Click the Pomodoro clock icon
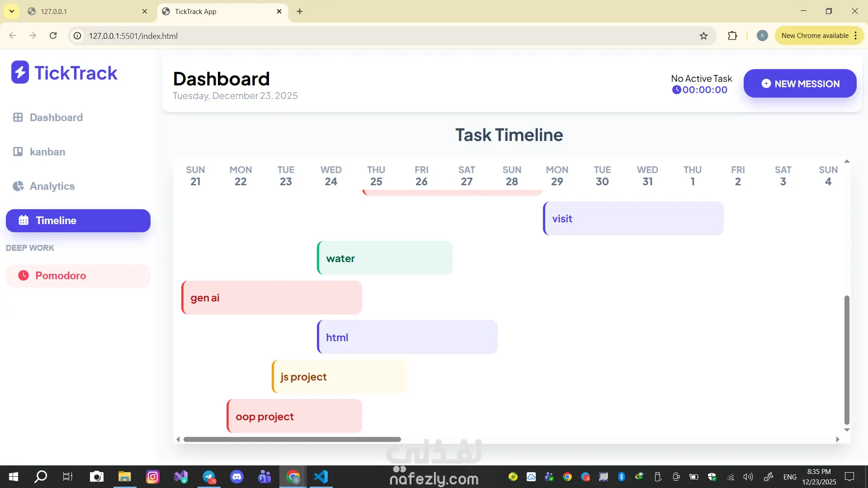868x488 pixels. click(x=24, y=276)
